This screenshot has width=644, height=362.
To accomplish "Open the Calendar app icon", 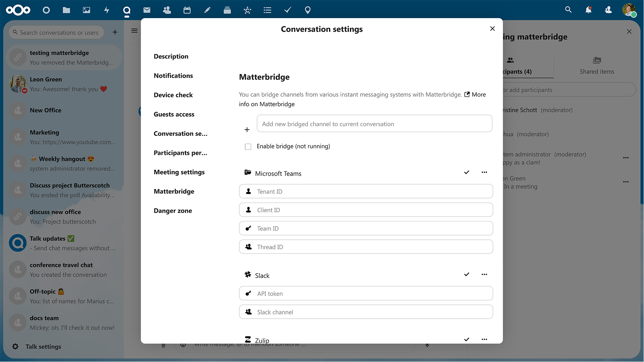I will point(187,10).
